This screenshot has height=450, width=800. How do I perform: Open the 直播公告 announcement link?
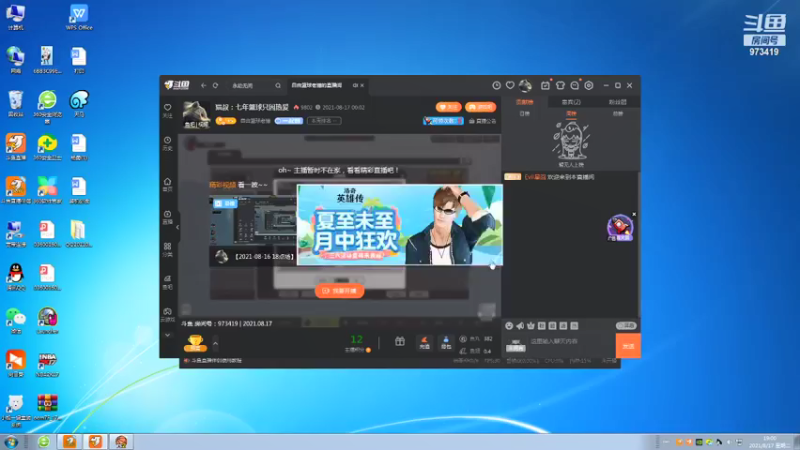tap(482, 121)
